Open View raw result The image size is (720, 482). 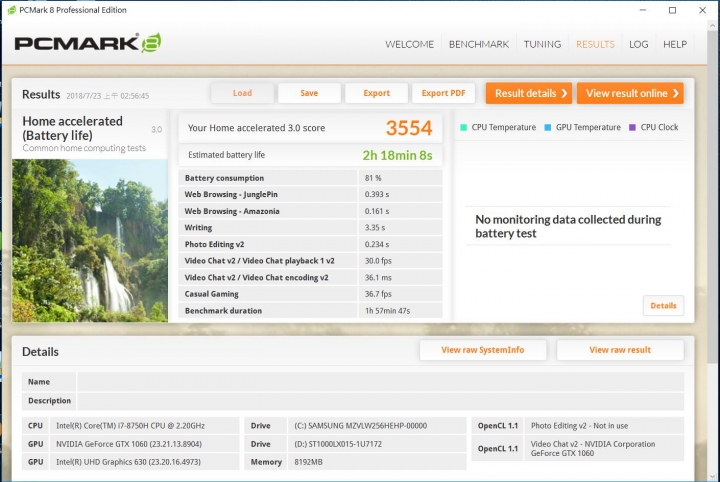point(620,350)
